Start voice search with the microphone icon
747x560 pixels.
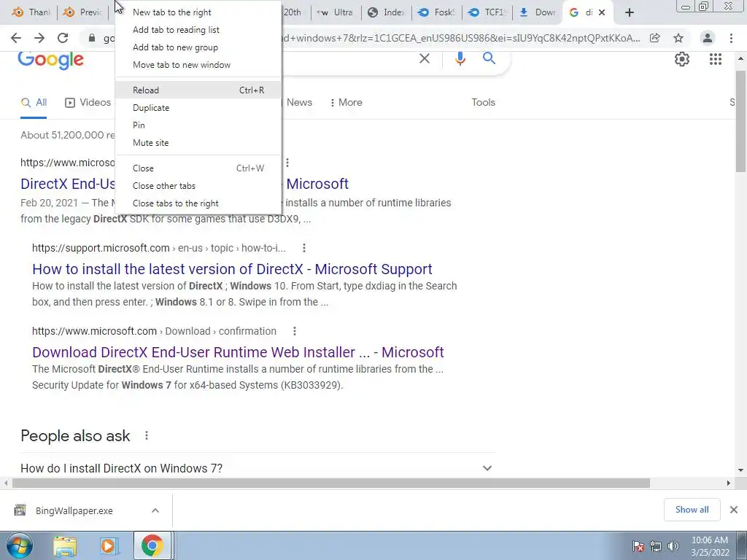point(460,58)
